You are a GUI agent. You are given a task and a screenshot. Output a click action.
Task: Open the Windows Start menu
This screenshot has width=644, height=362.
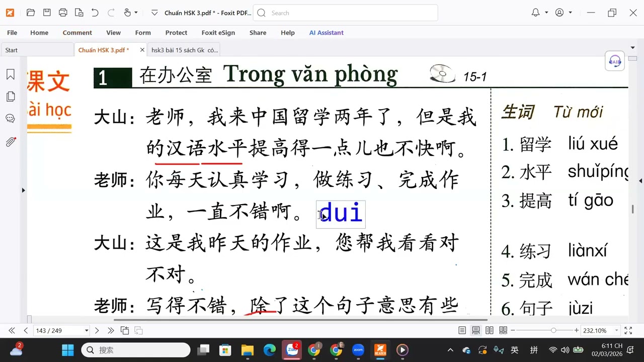pyautogui.click(x=68, y=350)
